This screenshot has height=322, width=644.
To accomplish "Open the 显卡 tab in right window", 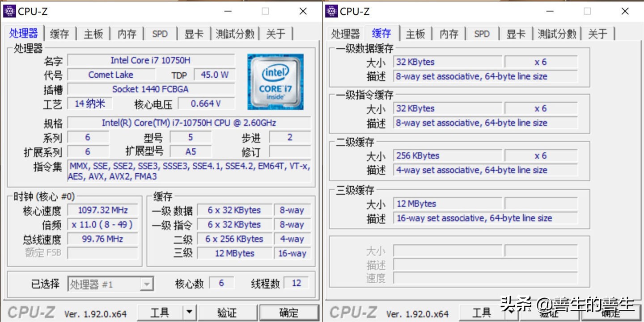I will 516,33.
